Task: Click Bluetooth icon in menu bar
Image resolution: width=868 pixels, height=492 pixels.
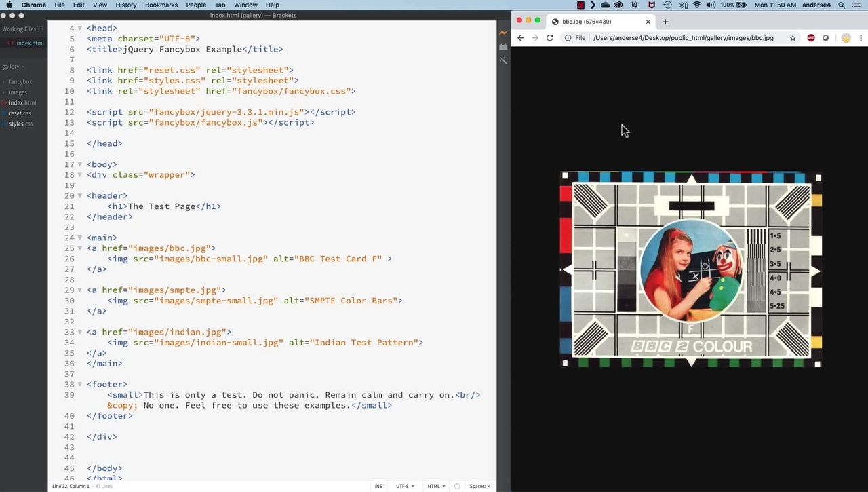Action: (683, 5)
